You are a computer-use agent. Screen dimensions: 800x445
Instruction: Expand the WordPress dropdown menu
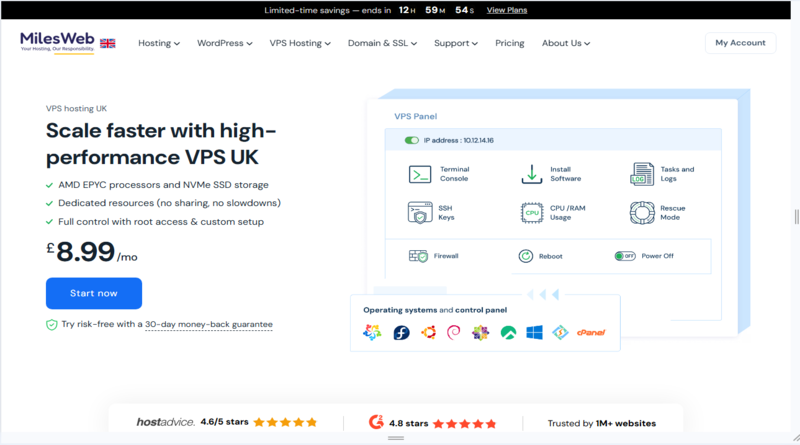point(224,43)
